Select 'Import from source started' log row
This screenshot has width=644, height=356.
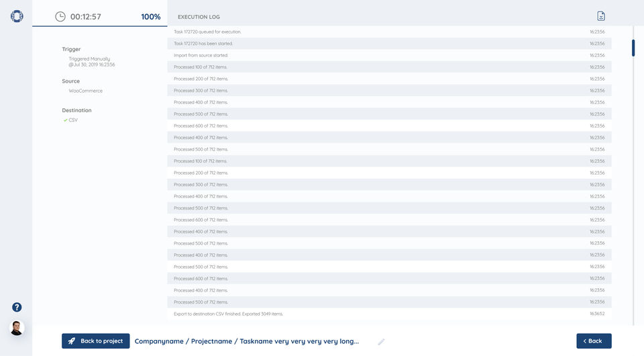point(389,55)
